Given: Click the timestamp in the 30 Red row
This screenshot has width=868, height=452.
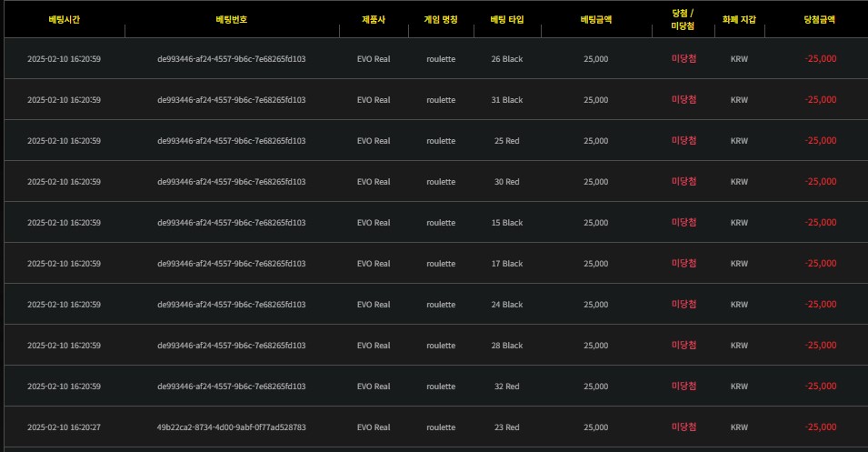Looking at the screenshot, I should [x=65, y=182].
